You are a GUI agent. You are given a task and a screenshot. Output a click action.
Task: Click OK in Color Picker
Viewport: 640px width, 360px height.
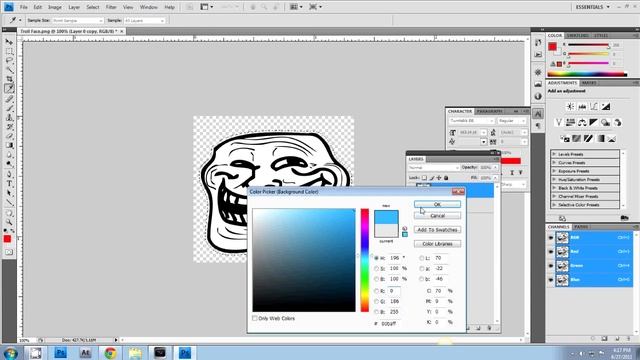click(x=437, y=204)
